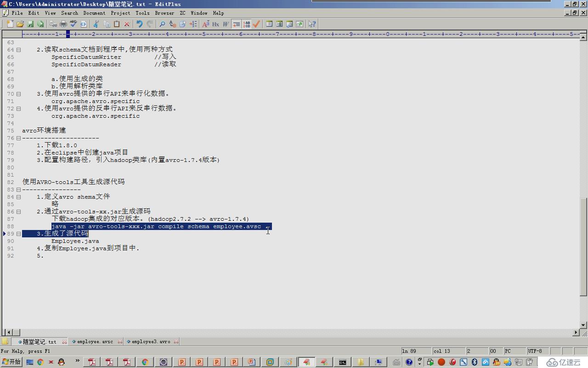Viewport: 588px width, 368px height.
Task: Open the Edit menu
Action: [x=34, y=13]
